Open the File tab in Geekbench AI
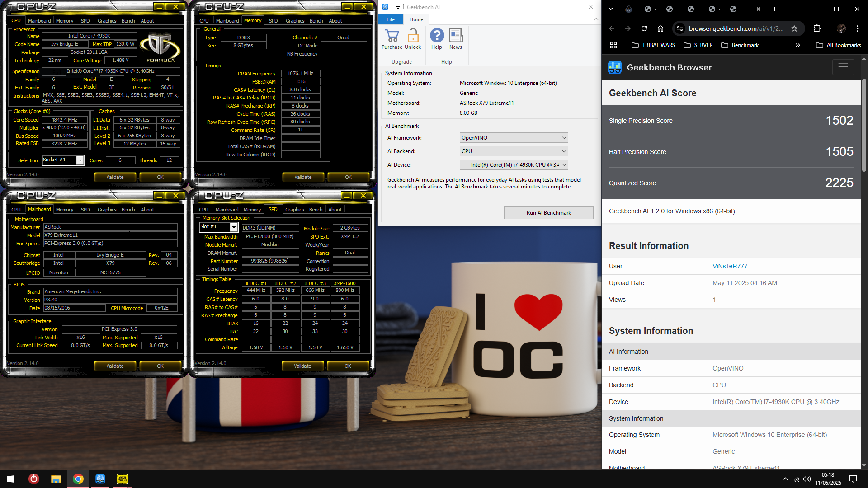This screenshot has width=868, height=488. pyautogui.click(x=391, y=19)
